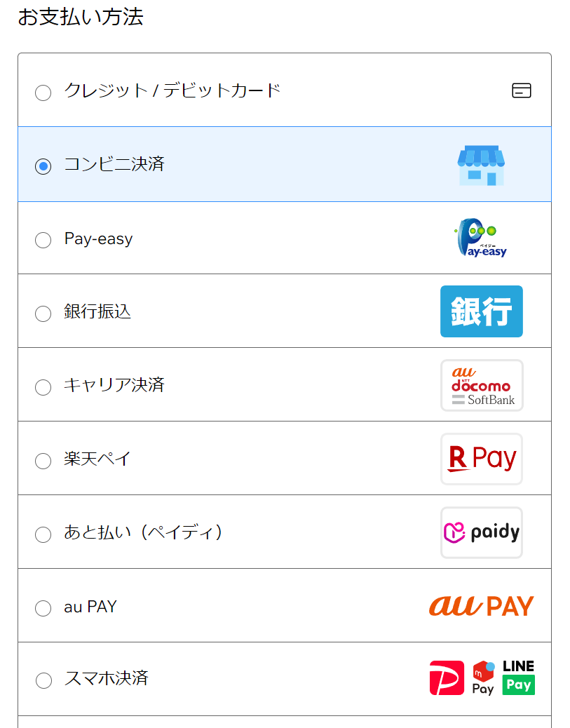The height and width of the screenshot is (728, 570).
Task: Click the Pay-easy logo
Action: point(480,238)
